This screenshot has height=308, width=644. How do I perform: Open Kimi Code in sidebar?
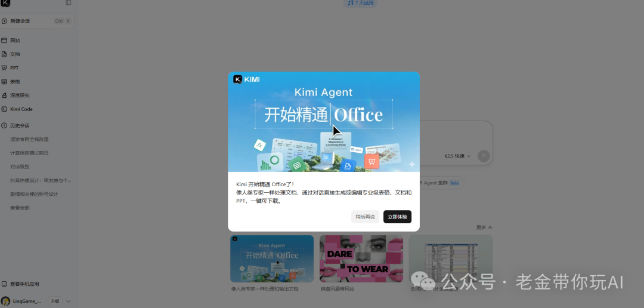pyautogui.click(x=21, y=109)
